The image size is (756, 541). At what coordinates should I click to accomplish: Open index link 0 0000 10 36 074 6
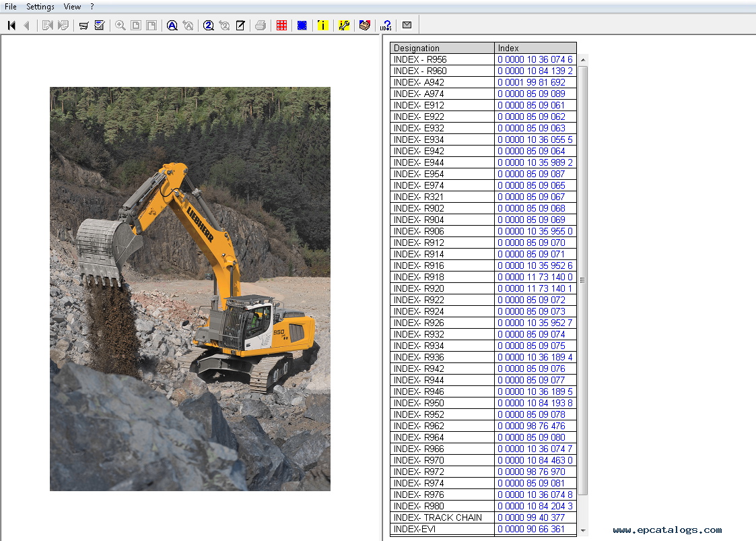click(535, 59)
